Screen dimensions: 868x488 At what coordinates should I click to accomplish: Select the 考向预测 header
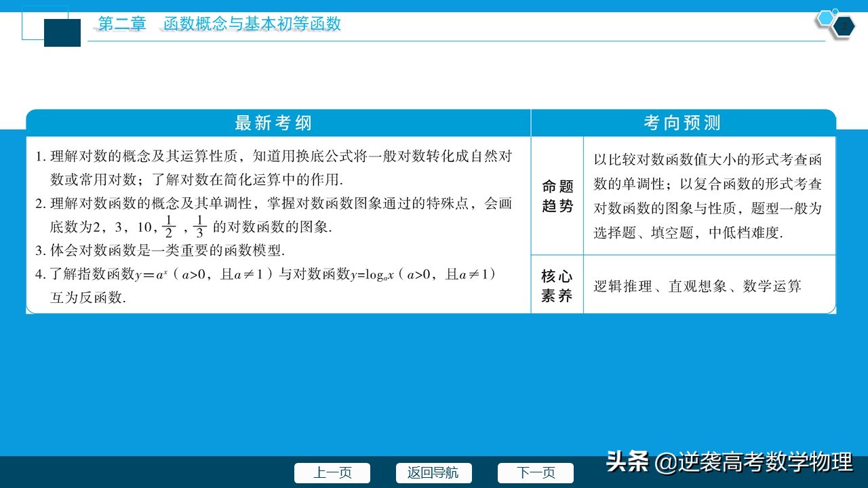(682, 123)
